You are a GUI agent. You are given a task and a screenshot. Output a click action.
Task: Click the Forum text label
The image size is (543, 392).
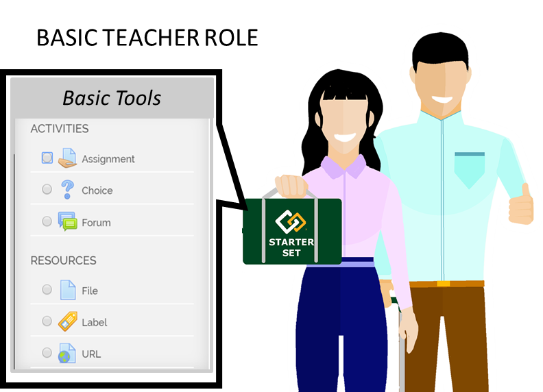tap(96, 223)
